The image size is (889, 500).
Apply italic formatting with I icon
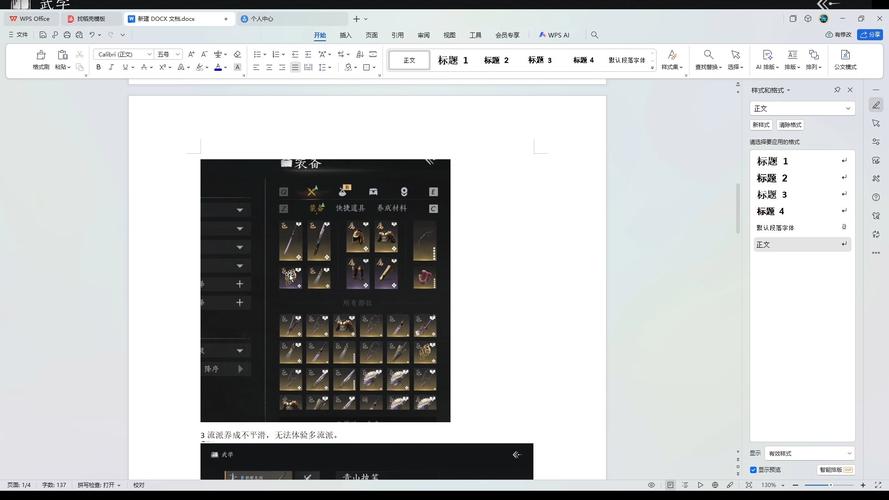point(111,67)
